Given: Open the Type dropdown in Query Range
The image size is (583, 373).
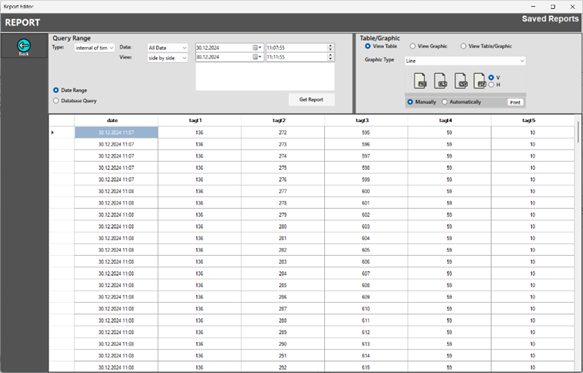Looking at the screenshot, I should [x=94, y=48].
